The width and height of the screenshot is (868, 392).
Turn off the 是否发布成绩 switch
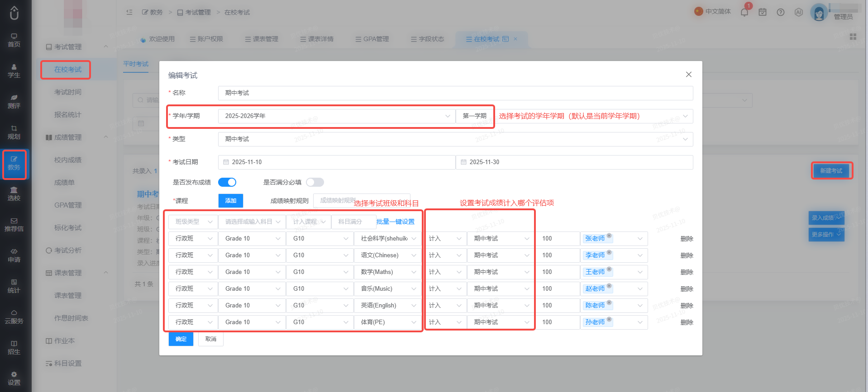tap(227, 182)
